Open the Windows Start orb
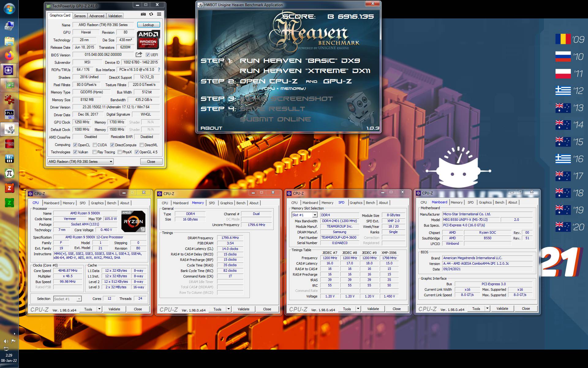Screen dimensions: 588x368 click(9, 9)
